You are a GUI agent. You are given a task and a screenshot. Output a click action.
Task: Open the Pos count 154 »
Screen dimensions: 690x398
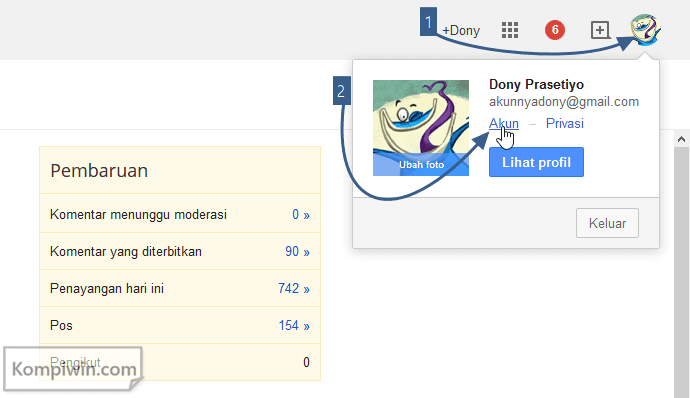pos(294,325)
